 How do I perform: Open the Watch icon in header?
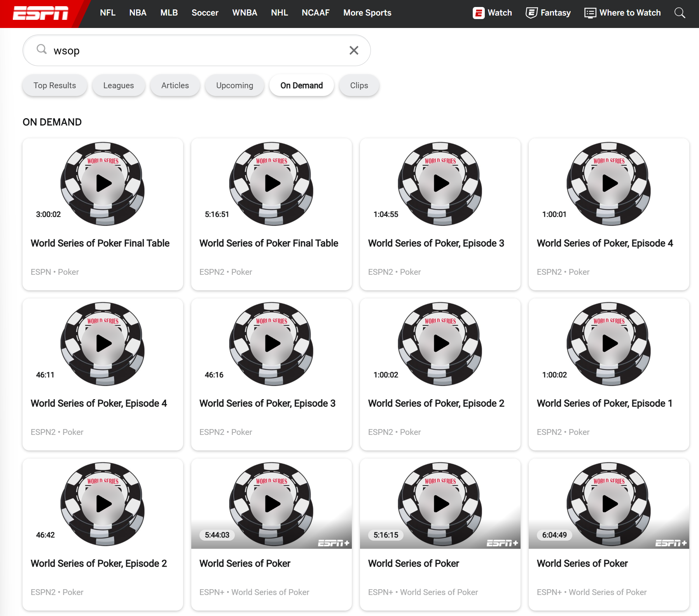(479, 13)
